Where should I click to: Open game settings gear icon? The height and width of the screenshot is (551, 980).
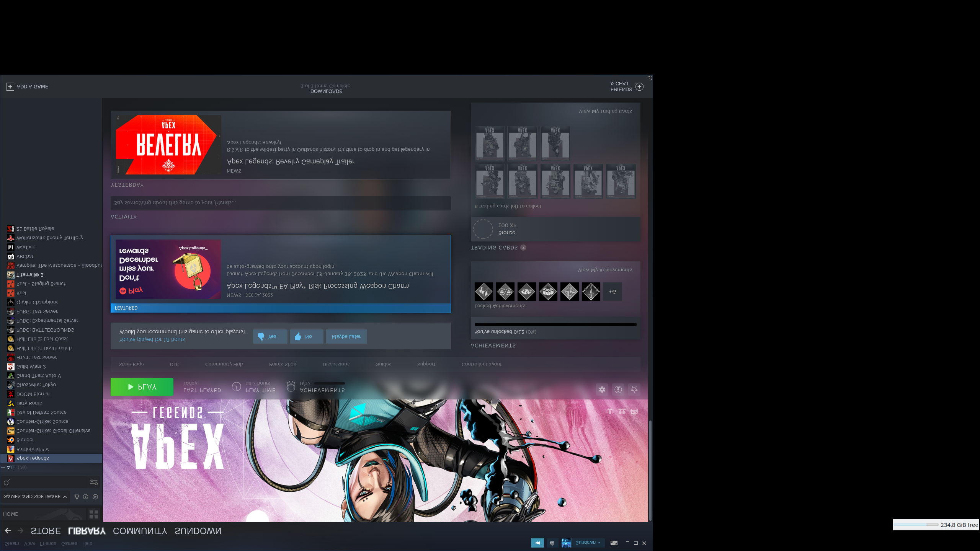click(602, 390)
